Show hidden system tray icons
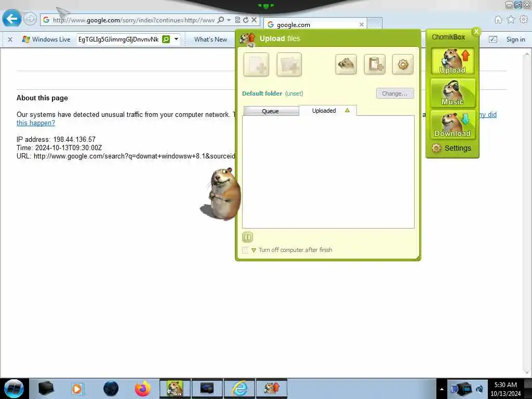Image resolution: width=532 pixels, height=399 pixels. [x=442, y=389]
